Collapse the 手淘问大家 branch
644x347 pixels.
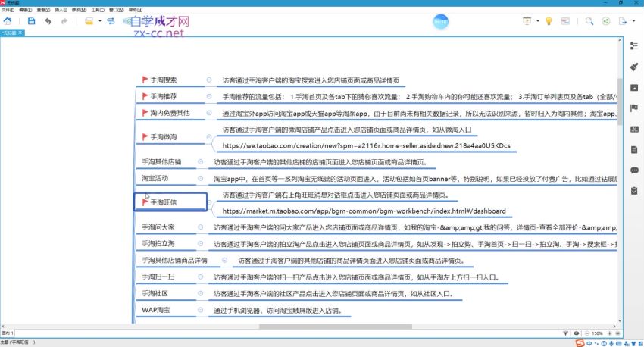pos(200,227)
